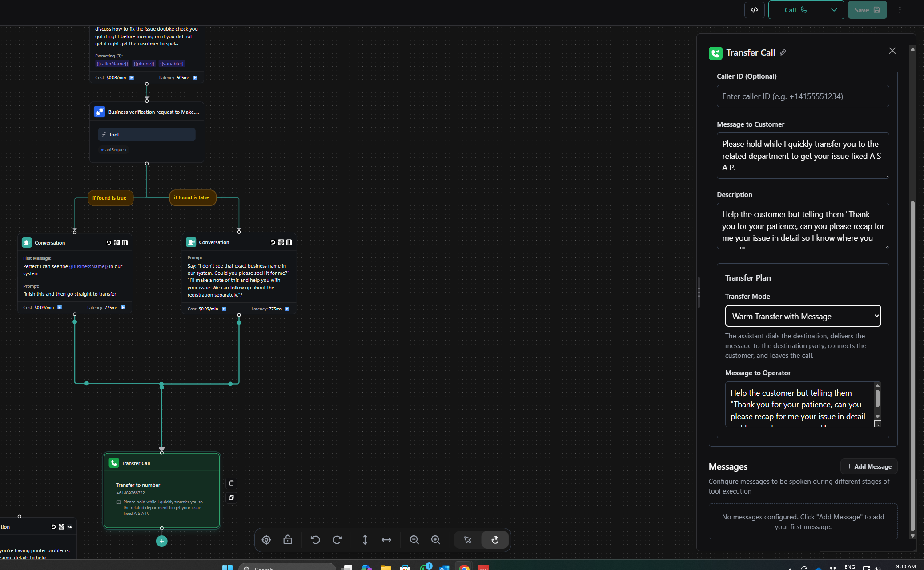Click the center/focus canvas icon
Viewport: 924px width, 570px height.
266,540
